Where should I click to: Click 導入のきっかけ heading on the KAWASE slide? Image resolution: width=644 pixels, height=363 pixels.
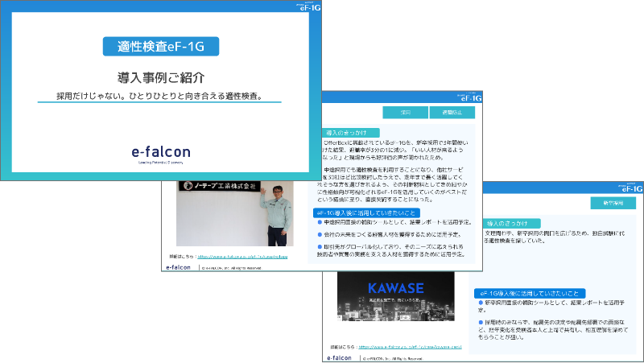[507, 223]
